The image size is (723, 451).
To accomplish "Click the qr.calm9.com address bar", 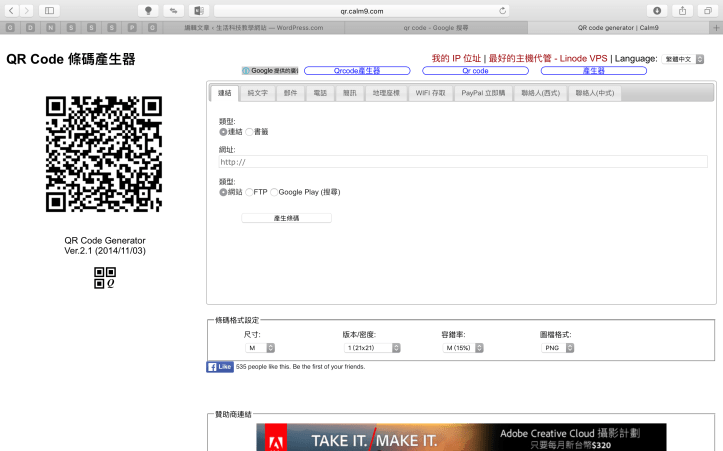I will tap(362, 11).
